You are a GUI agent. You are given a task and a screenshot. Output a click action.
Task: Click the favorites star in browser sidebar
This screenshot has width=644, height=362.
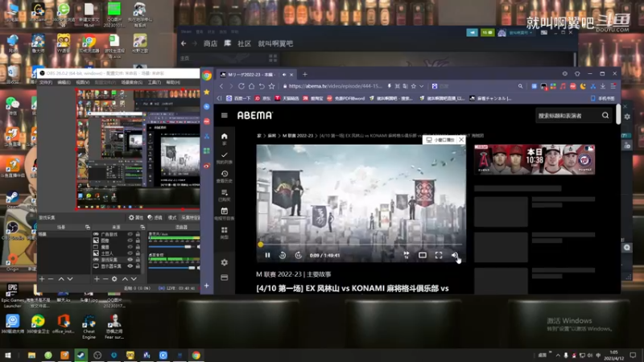pos(207,92)
